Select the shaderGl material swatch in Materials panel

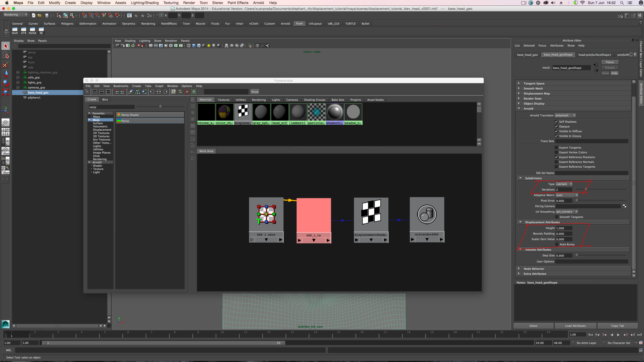[x=335, y=112]
